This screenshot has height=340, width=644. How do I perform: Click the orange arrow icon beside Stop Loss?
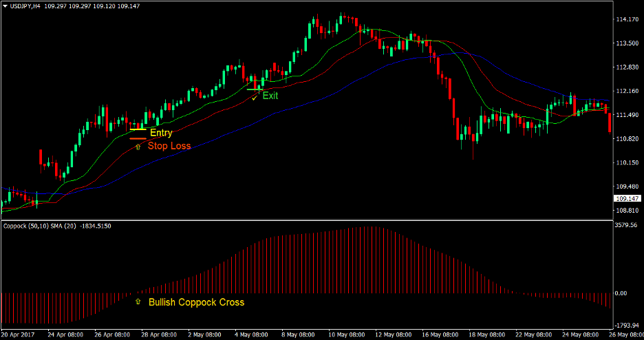click(138, 146)
